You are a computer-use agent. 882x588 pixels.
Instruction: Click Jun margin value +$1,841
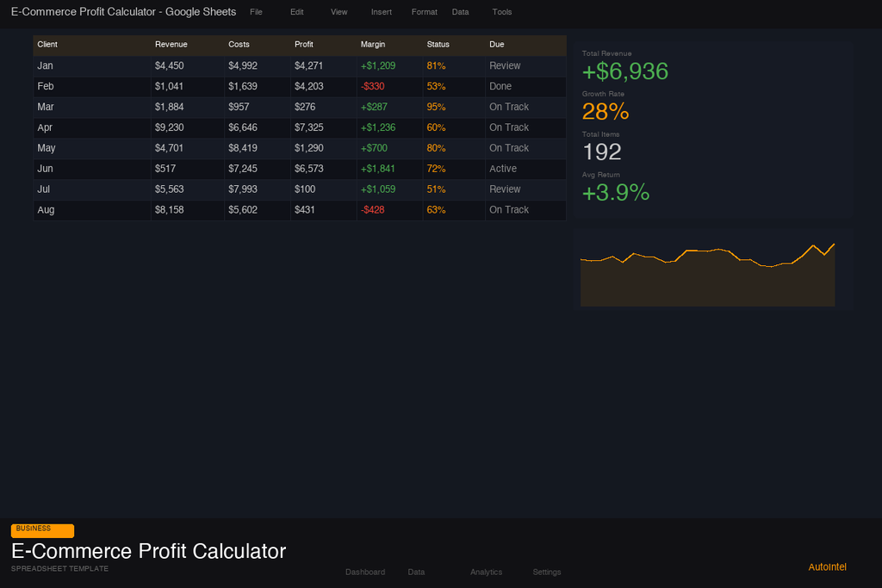click(x=378, y=169)
